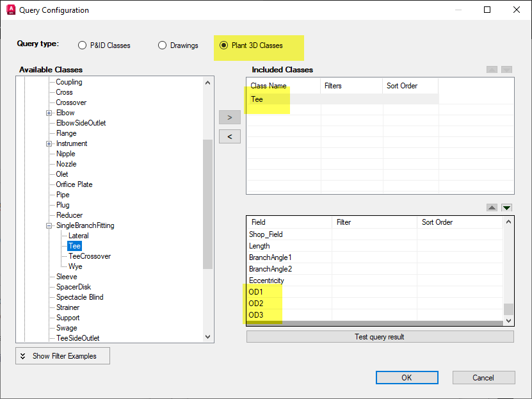Expand the Elbow tree node
Viewport: 532px width, 399px height.
49,113
